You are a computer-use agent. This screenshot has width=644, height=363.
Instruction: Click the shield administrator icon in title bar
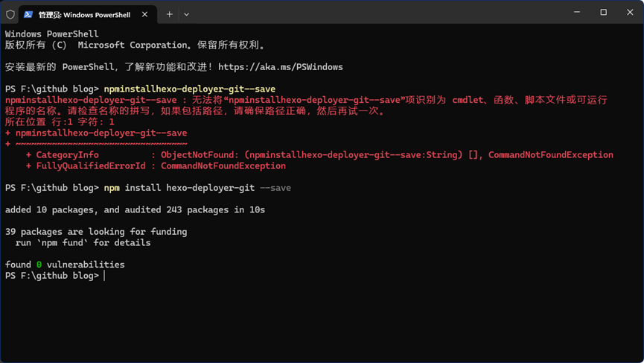click(10, 14)
